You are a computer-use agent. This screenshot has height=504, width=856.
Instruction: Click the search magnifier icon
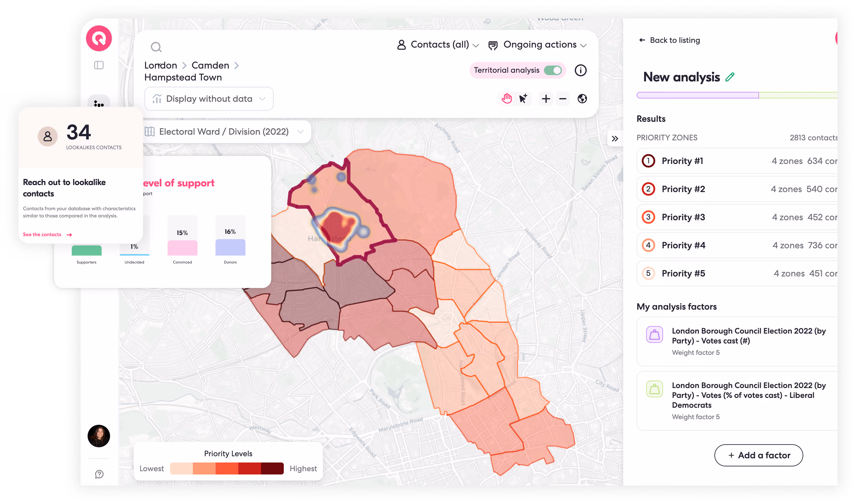pyautogui.click(x=156, y=47)
